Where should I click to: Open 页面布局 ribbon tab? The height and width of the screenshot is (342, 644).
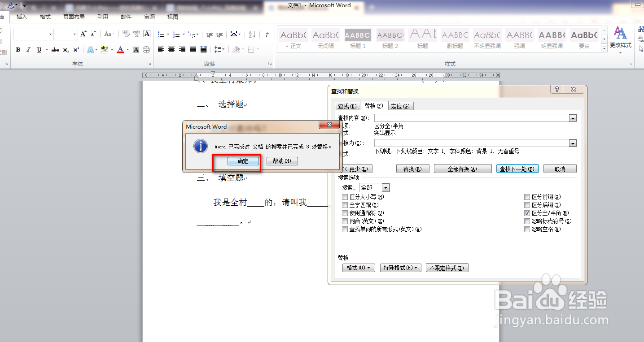(x=74, y=17)
